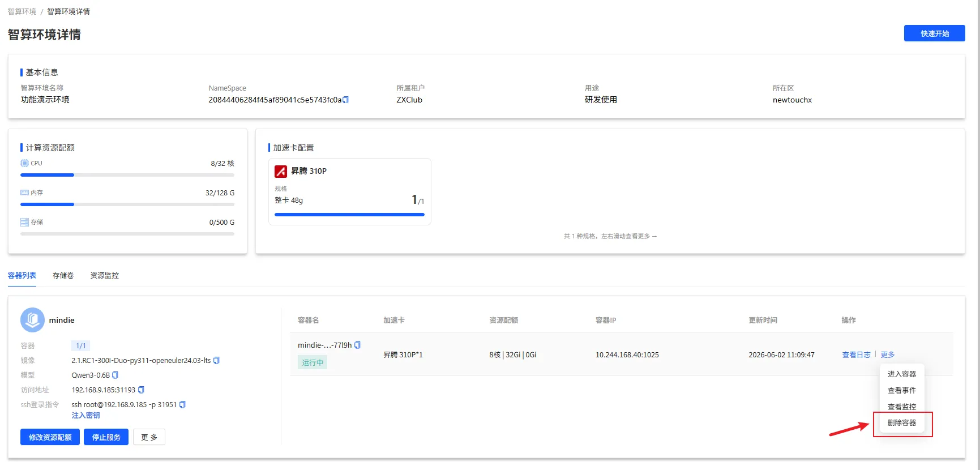Click the CPU quota icon
The width and height of the screenshot is (980, 470).
point(24,163)
